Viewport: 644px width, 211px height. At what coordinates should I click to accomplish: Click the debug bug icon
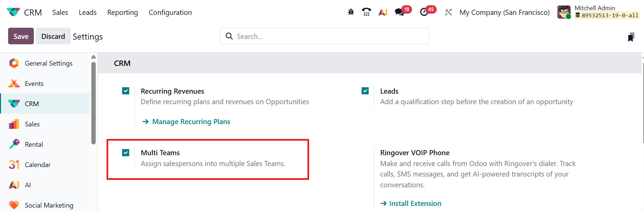351,12
